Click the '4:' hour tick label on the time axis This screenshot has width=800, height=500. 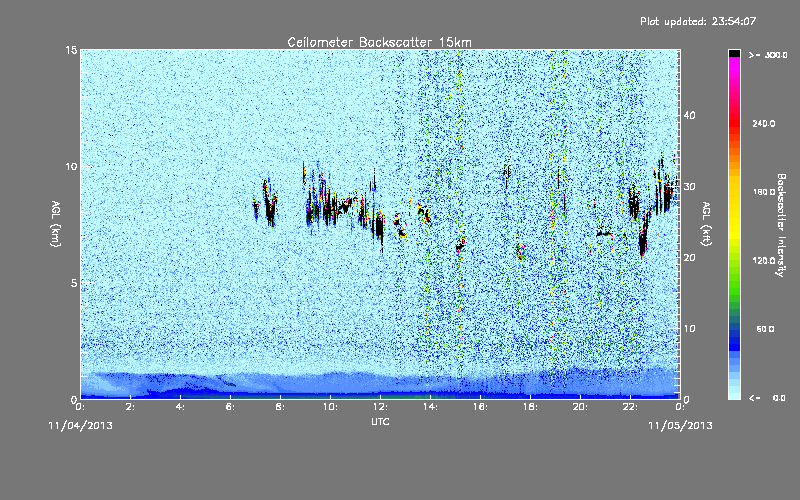[x=180, y=407]
